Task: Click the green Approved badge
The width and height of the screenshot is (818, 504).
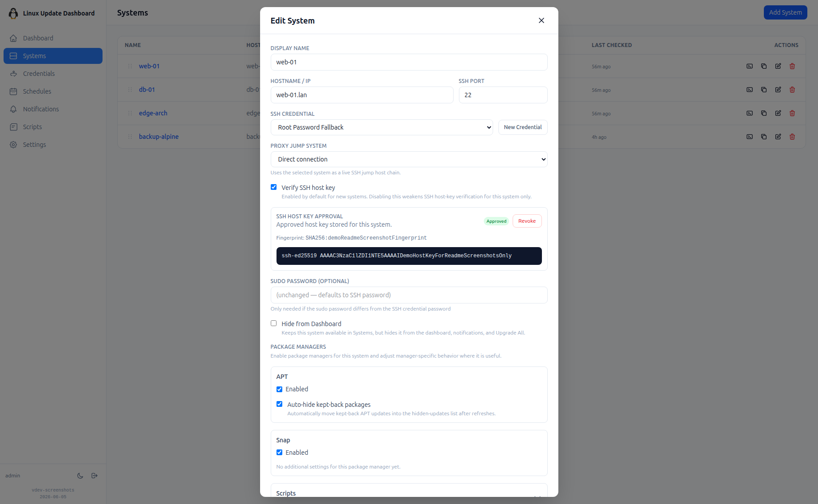Action: 496,221
